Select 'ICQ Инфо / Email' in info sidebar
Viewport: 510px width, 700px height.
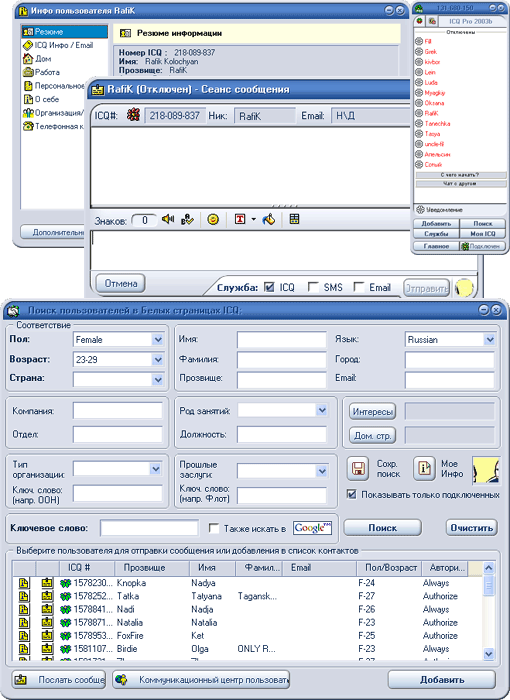[x=59, y=45]
